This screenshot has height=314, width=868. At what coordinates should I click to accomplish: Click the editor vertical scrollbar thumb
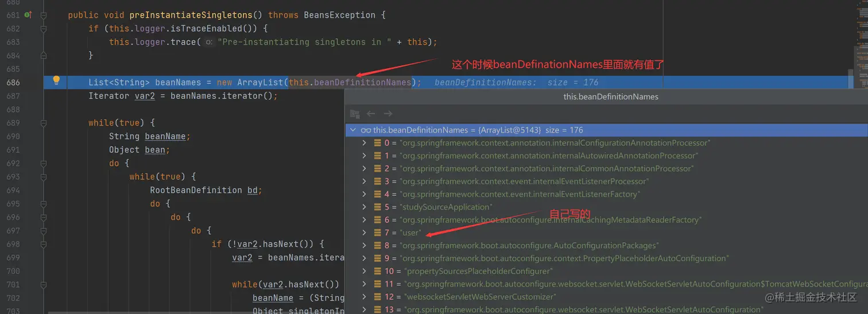click(x=851, y=79)
